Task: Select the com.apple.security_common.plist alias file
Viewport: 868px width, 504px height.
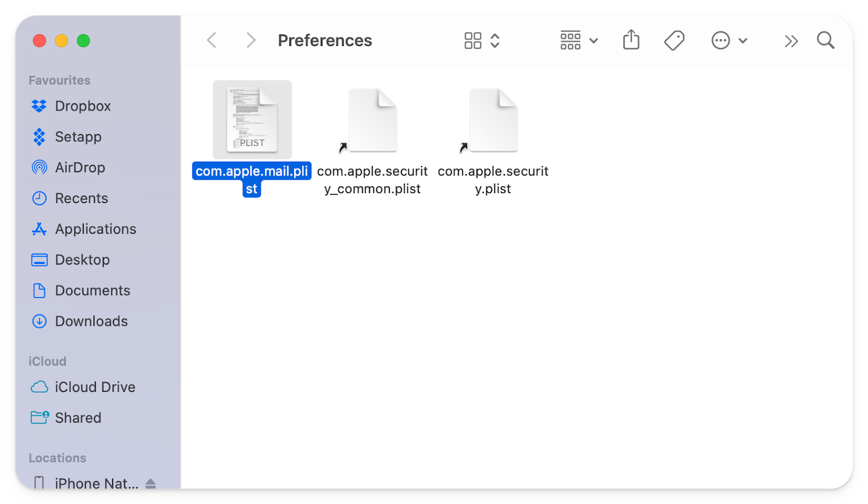Action: point(372,121)
